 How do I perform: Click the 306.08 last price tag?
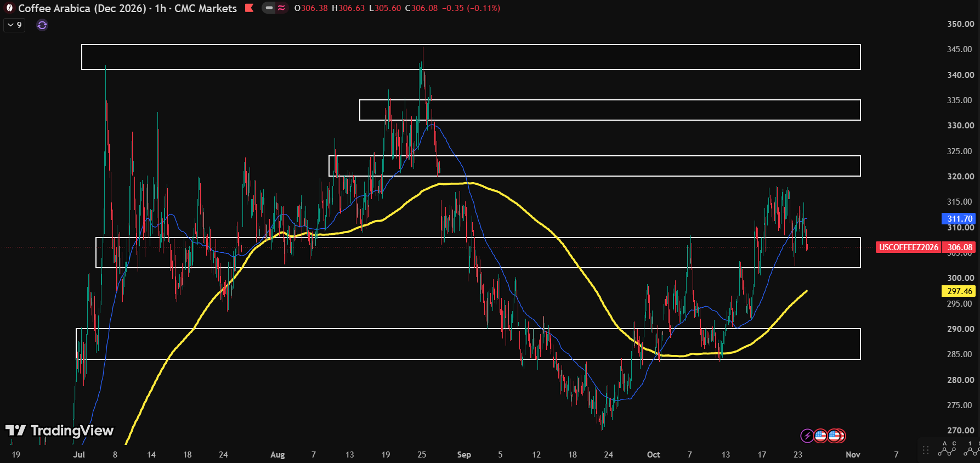click(x=959, y=247)
